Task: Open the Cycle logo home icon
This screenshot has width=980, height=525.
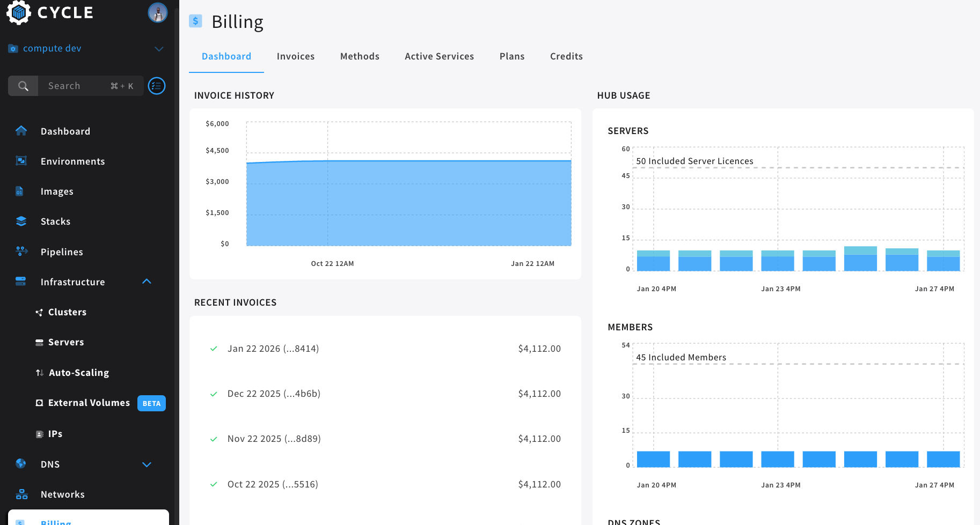Action: coord(18,12)
